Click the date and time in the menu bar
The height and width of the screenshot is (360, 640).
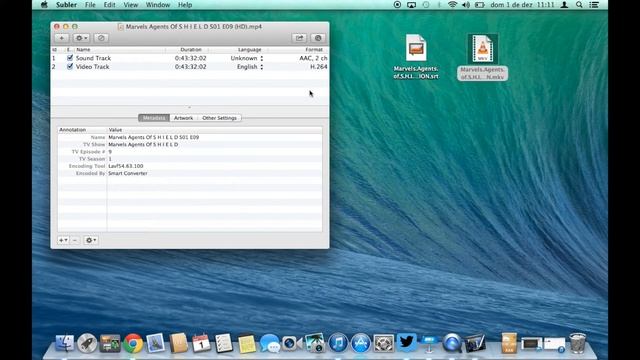[x=522, y=5]
